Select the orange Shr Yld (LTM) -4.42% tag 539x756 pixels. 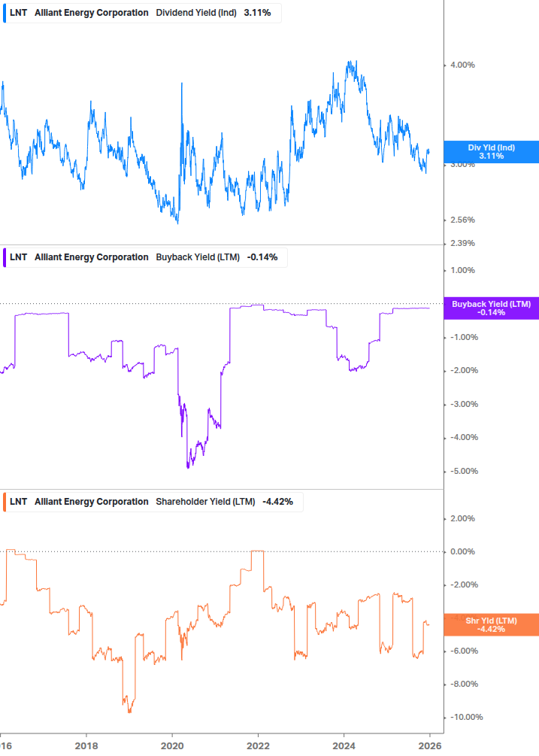(491, 625)
